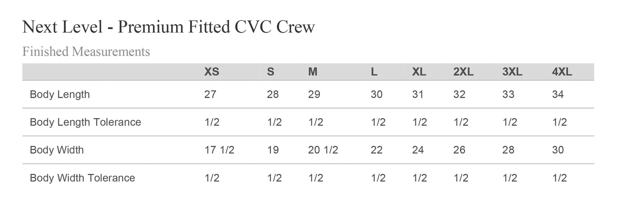Click the Body Length value 34 for 4XL

pos(558,95)
